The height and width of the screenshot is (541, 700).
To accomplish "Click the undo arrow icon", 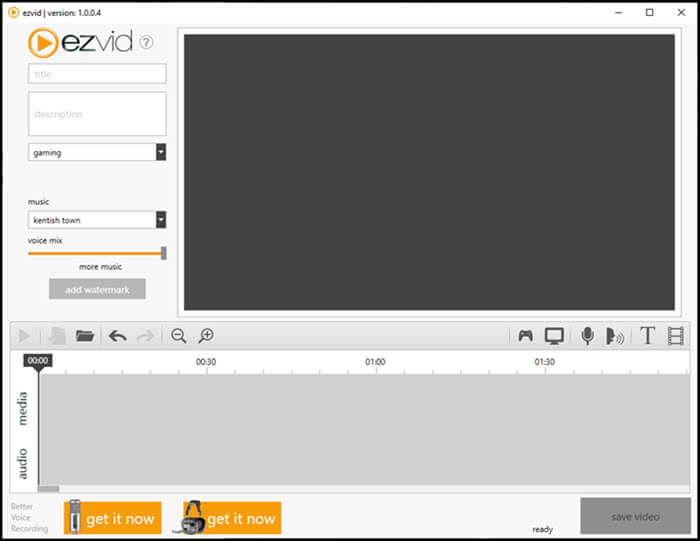I will pyautogui.click(x=117, y=336).
